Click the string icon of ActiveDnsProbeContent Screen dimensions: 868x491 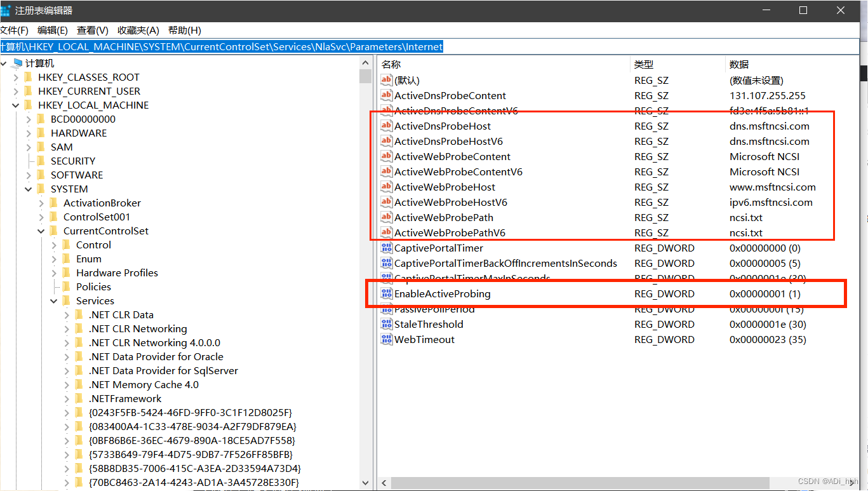click(x=387, y=95)
